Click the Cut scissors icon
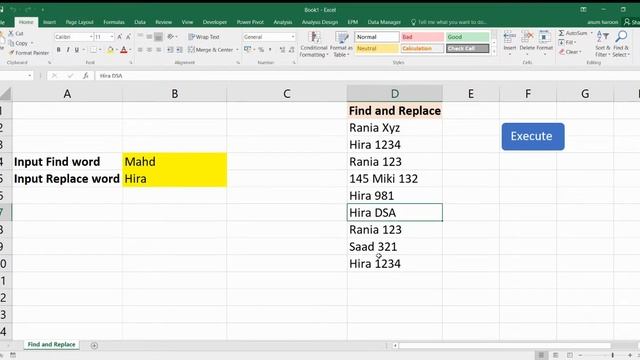The width and height of the screenshot is (640, 360). (x=11, y=33)
